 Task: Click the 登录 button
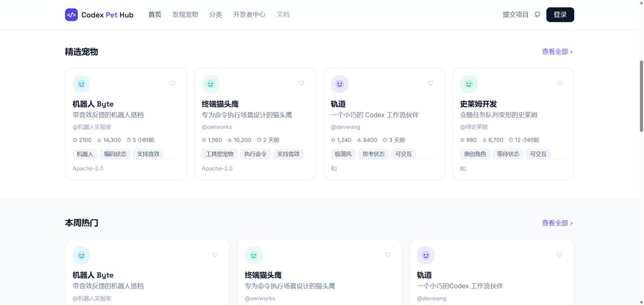pos(560,14)
